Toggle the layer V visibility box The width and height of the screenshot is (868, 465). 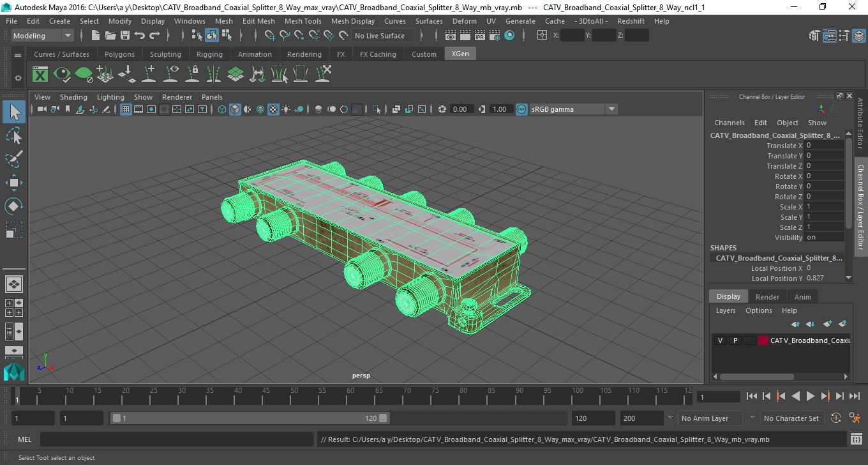(x=720, y=340)
